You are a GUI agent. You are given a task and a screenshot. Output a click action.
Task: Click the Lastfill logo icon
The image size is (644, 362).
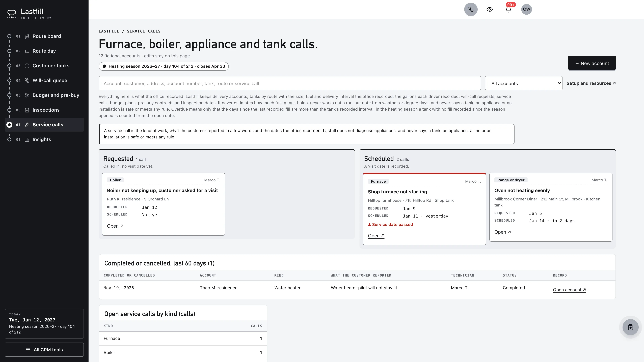tap(12, 14)
